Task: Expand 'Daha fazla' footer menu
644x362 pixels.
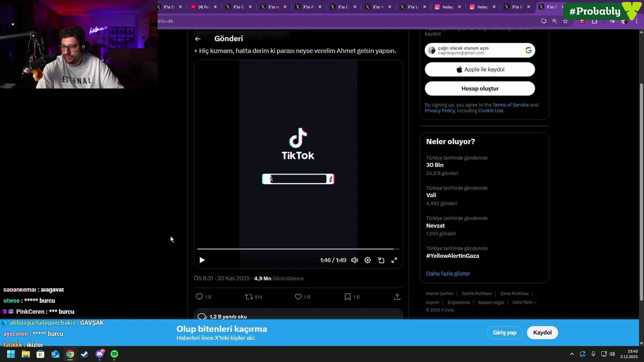Action: point(524,303)
